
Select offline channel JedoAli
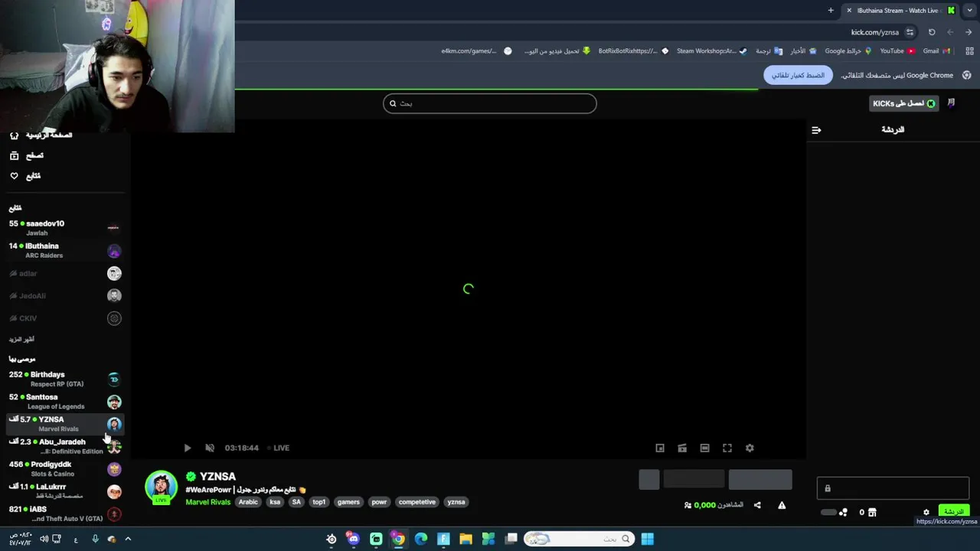click(x=65, y=295)
